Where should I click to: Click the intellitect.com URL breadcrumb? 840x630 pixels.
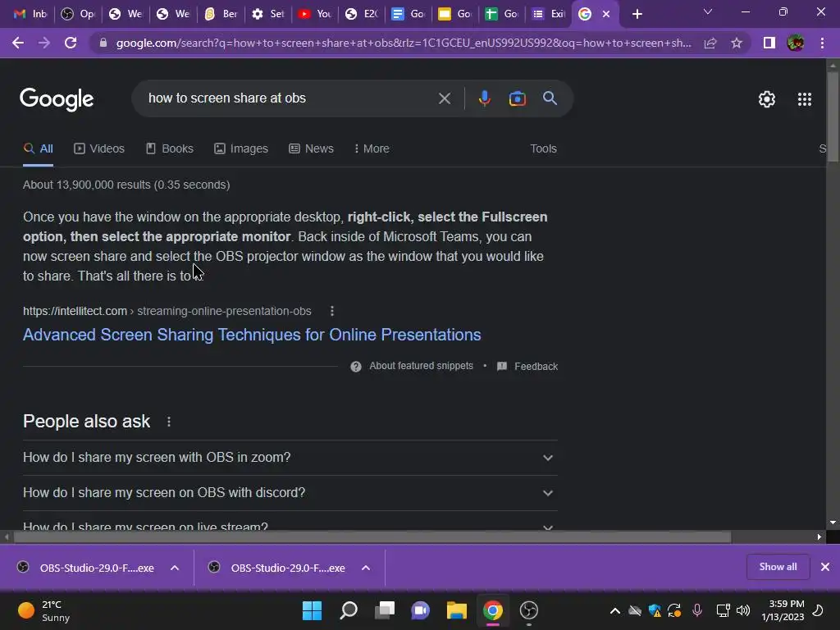pos(167,311)
